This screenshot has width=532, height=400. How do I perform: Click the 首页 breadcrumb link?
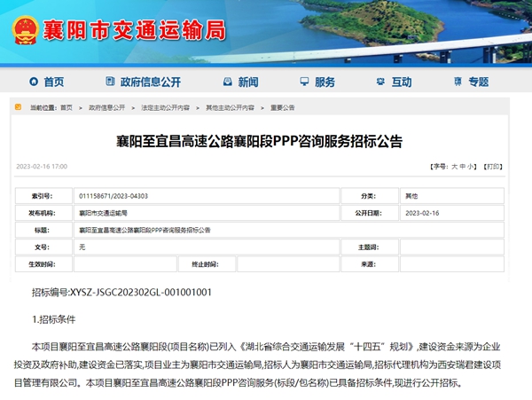point(66,107)
